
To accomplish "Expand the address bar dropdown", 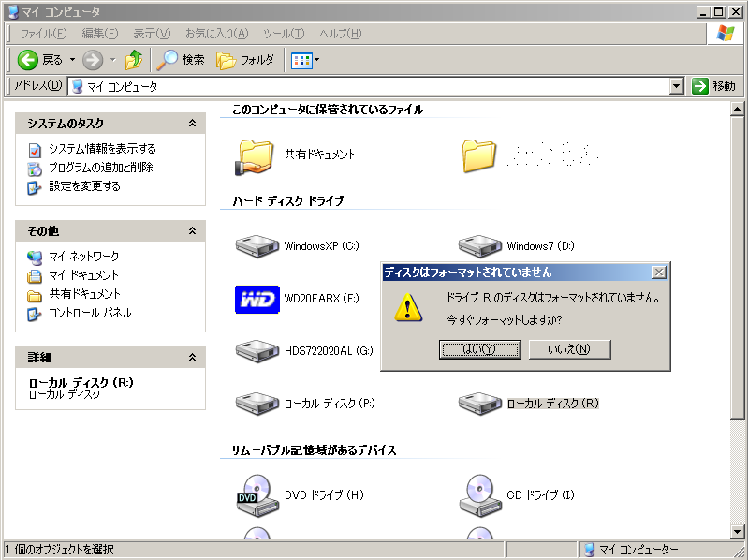I will coord(677,86).
